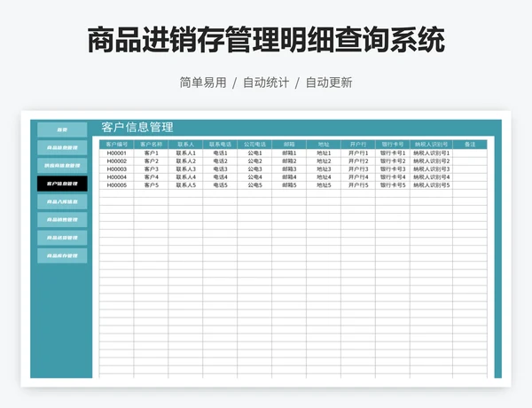The width and height of the screenshot is (532, 408).
Task: Click the empty 备注 cell for H00001
Action: pos(470,153)
